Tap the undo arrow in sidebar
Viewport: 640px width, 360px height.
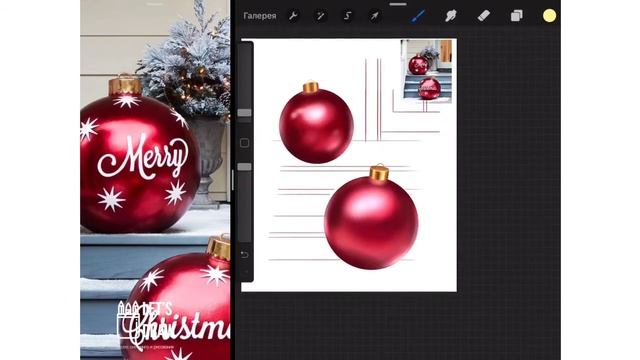tap(244, 255)
